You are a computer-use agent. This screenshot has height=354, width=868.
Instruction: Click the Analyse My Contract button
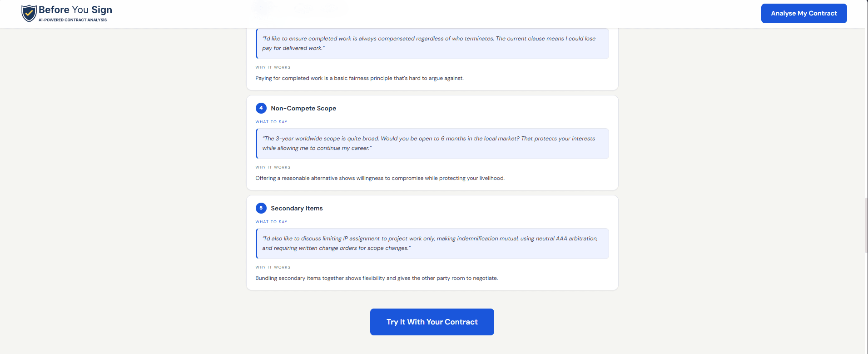click(x=804, y=13)
